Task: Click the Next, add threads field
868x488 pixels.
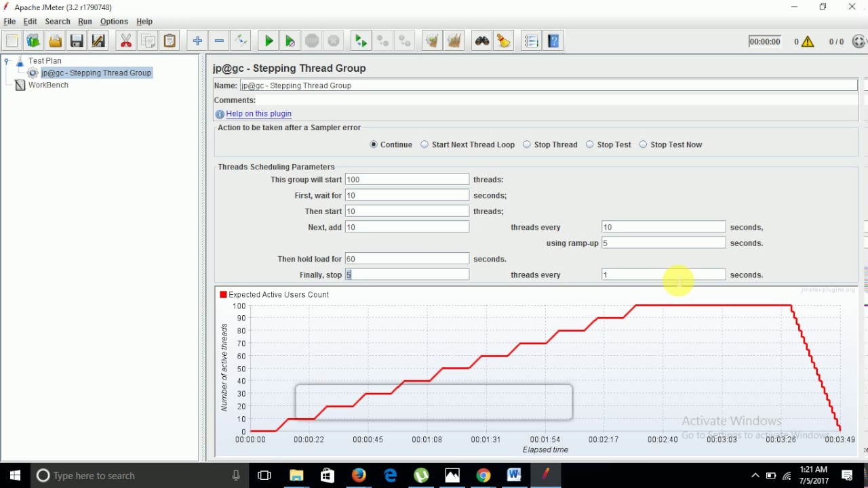Action: (407, 227)
